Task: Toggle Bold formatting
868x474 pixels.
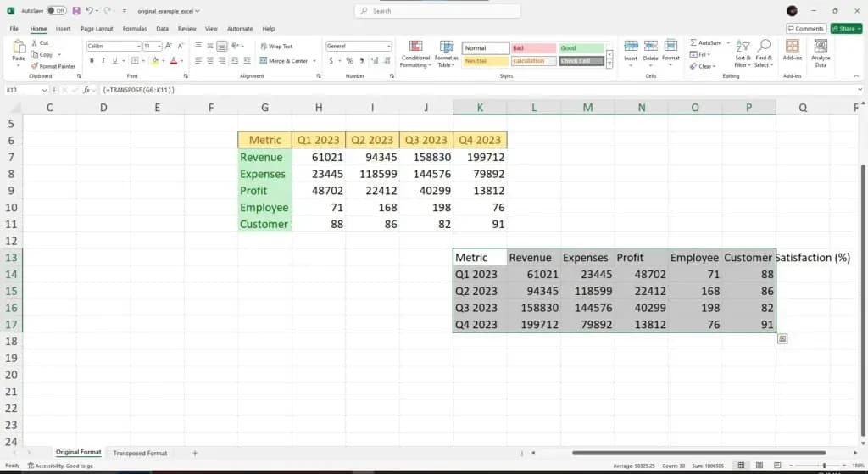Action: 92,60
